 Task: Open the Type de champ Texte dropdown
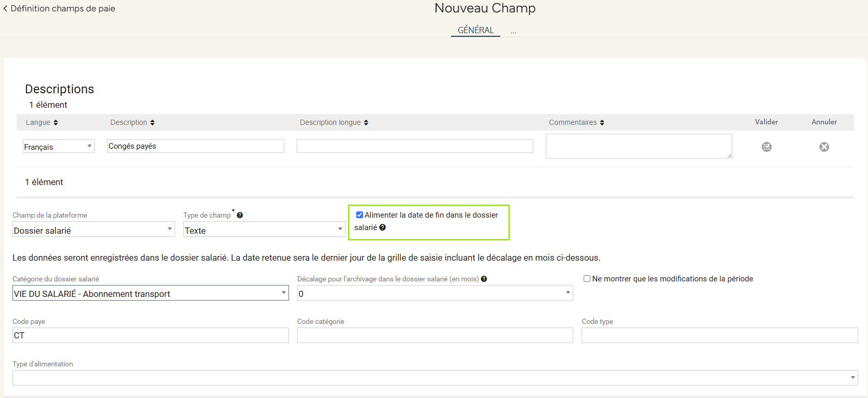point(264,230)
